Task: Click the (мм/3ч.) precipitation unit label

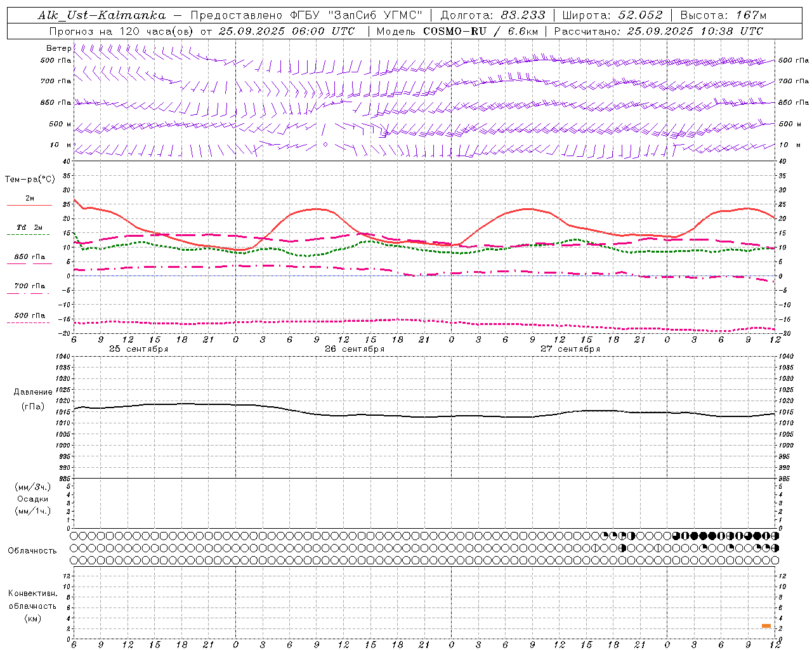Action: [33, 487]
